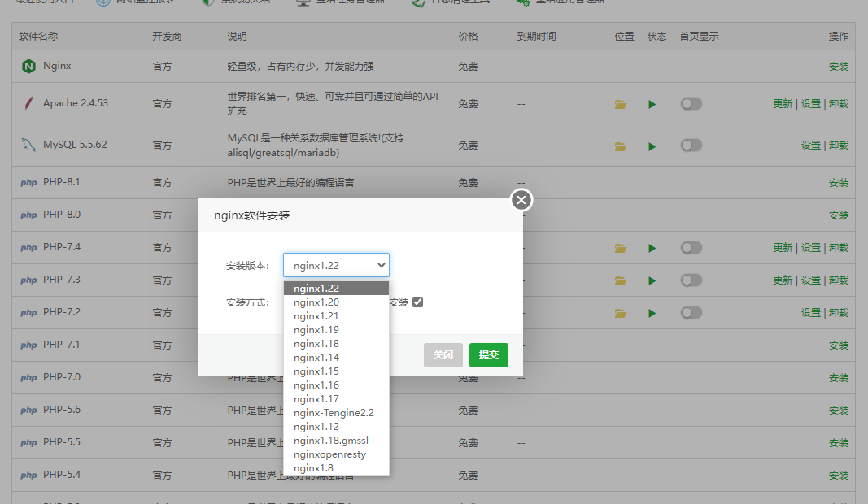This screenshot has height=504, width=868.
Task: Click 设置 link in the Apache row
Action: (810, 104)
